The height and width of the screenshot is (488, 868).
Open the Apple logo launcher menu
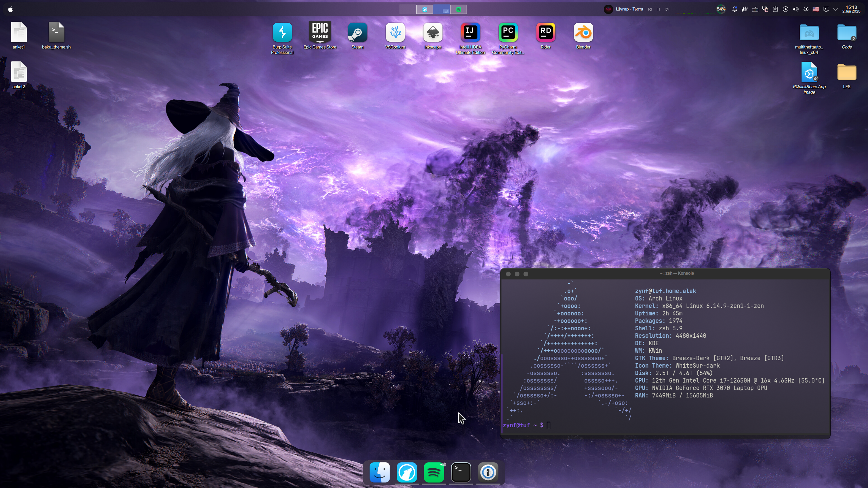click(10, 9)
